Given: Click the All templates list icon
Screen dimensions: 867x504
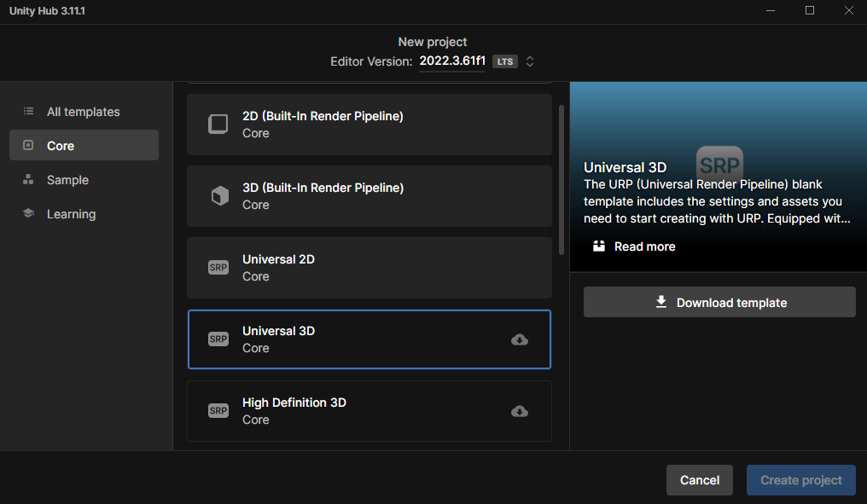Looking at the screenshot, I should click(28, 112).
